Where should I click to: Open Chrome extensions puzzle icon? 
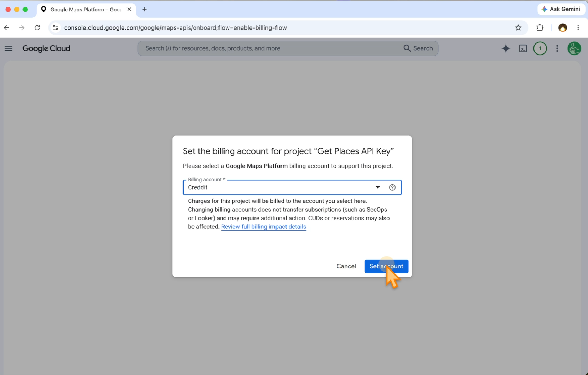pyautogui.click(x=540, y=28)
